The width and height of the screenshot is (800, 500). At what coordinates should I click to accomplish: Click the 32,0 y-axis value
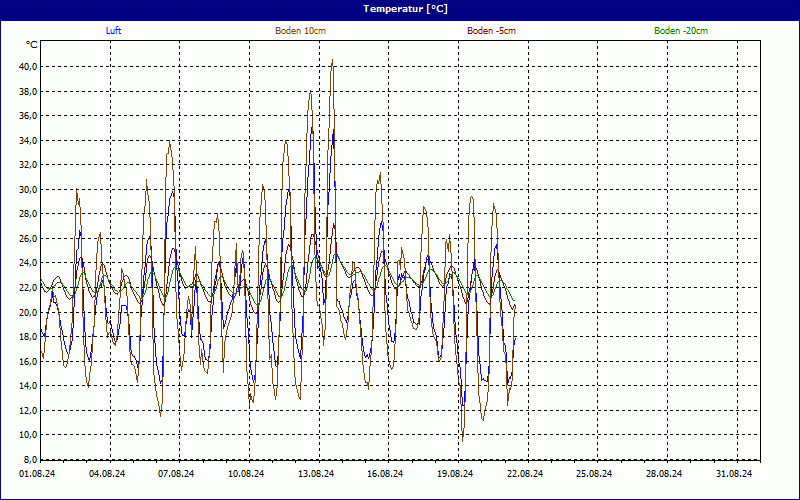[x=28, y=165]
